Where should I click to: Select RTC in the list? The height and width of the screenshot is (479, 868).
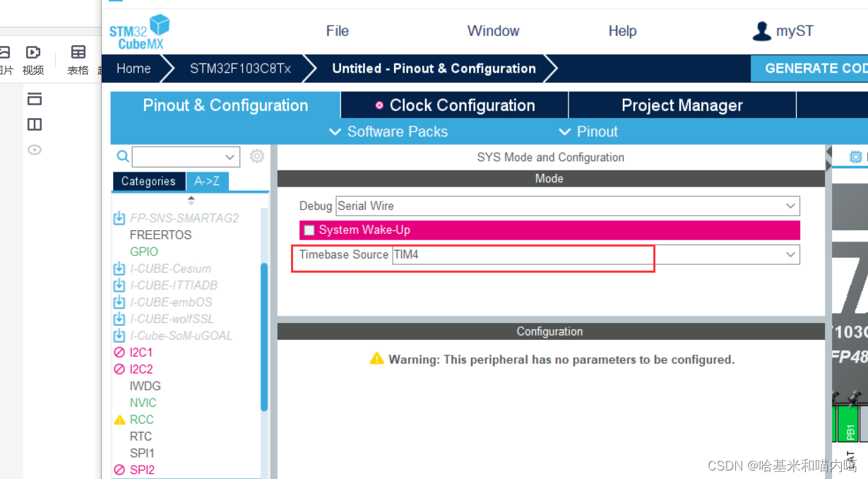tap(141, 437)
